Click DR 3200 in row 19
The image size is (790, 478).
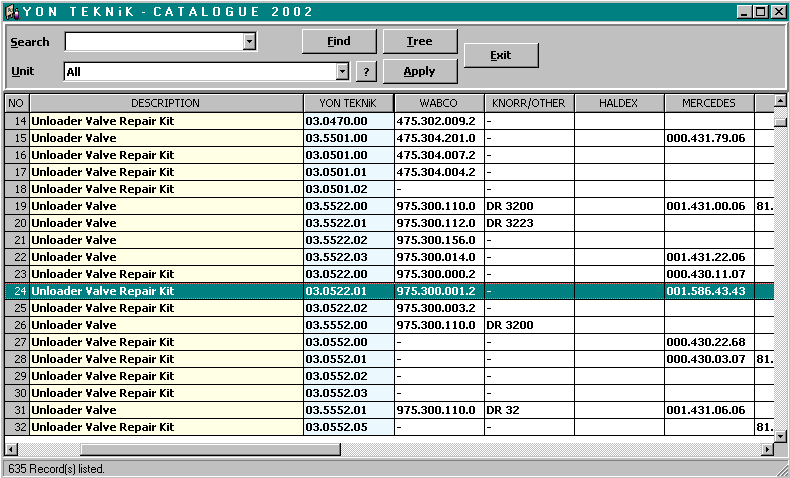[510, 206]
